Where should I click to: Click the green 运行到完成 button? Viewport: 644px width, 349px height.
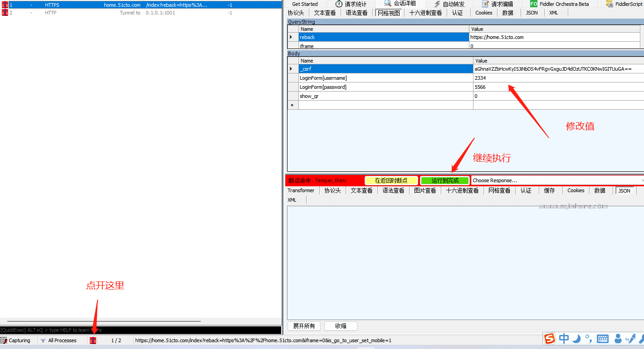click(445, 180)
